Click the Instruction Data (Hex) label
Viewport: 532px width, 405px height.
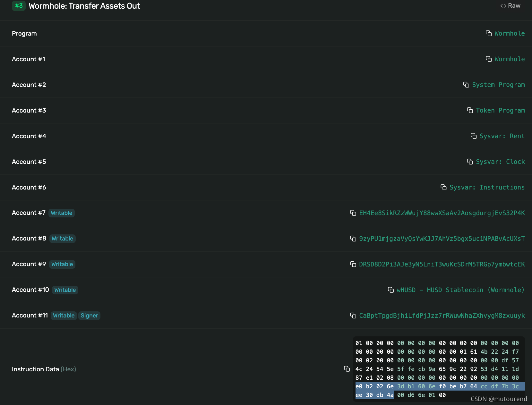44,369
